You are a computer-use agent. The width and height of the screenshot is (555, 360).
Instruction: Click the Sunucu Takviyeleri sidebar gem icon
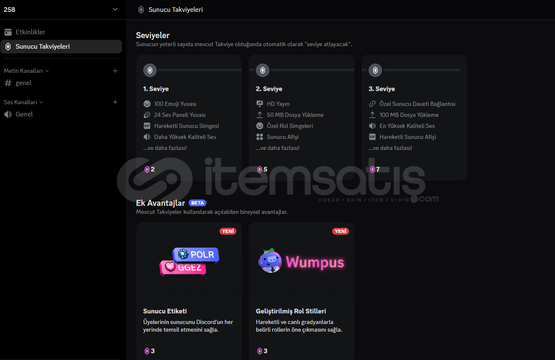pos(8,47)
